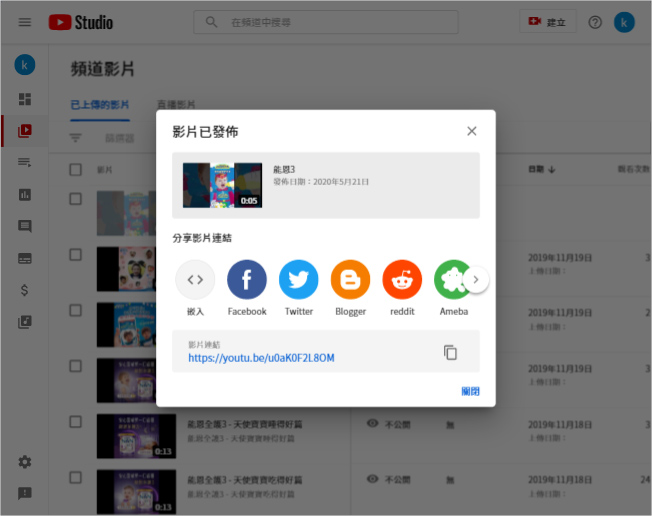
Task: Open the https://youtu.be/u0aK0F2L8OM link
Action: coord(261,358)
